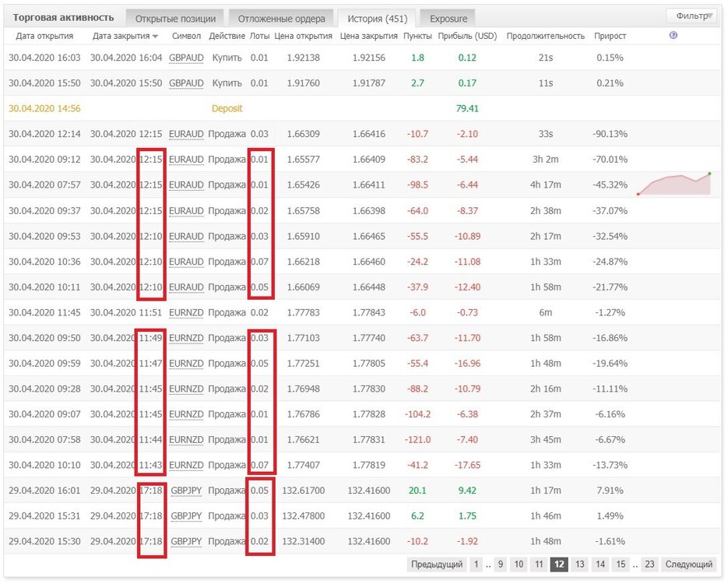Open EURNZD link in 10:10 opened row
This screenshot has height=584, width=728.
tap(186, 465)
